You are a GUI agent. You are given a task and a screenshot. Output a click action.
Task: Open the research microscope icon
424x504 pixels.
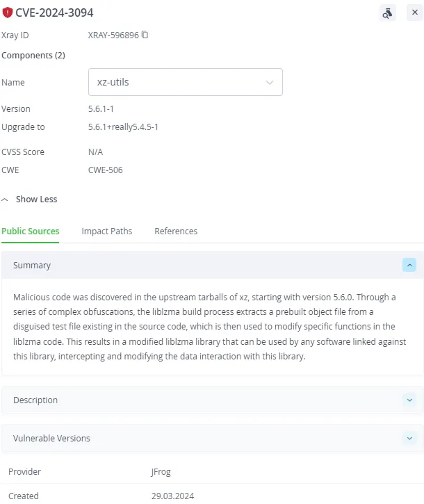387,13
